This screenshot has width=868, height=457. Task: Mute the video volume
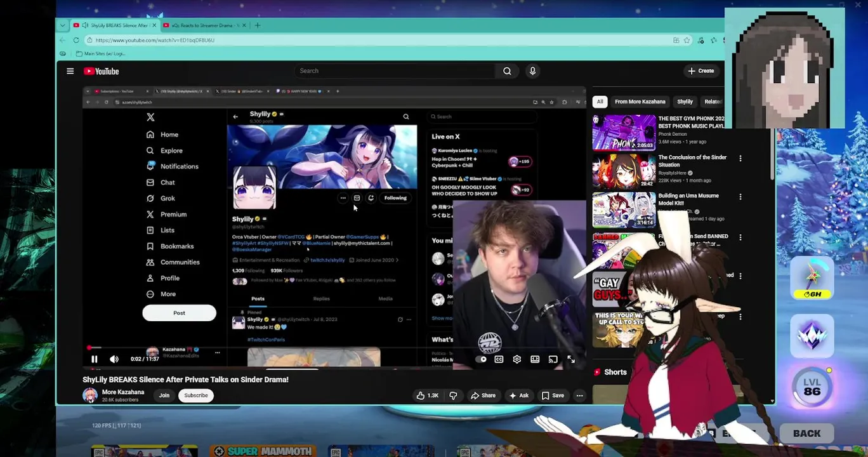[114, 359]
